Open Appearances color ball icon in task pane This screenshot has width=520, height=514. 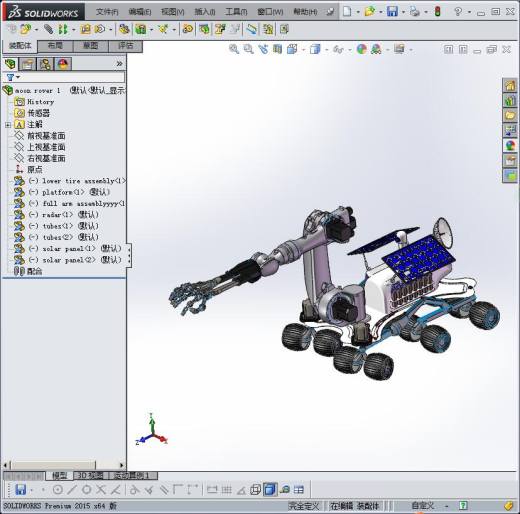(x=510, y=146)
